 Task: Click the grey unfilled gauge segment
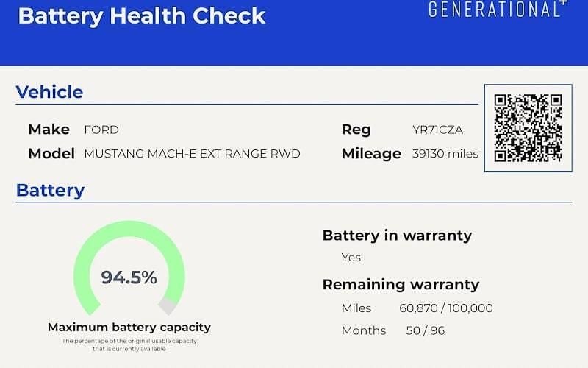click(x=168, y=306)
